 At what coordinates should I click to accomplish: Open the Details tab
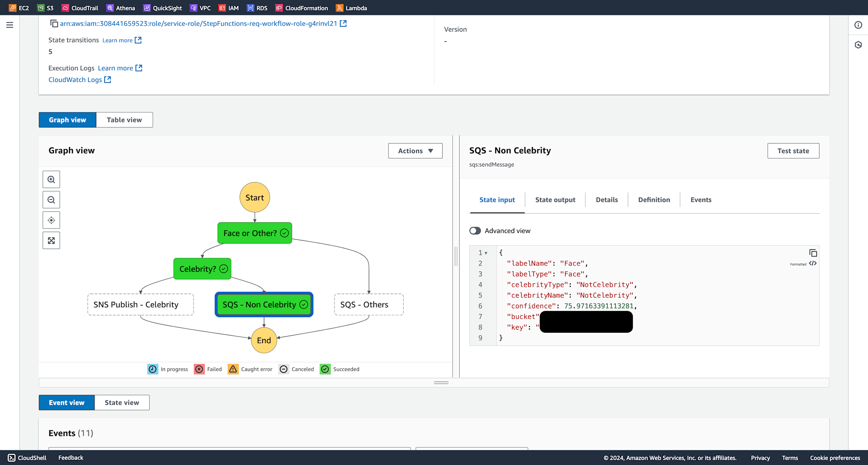click(607, 200)
